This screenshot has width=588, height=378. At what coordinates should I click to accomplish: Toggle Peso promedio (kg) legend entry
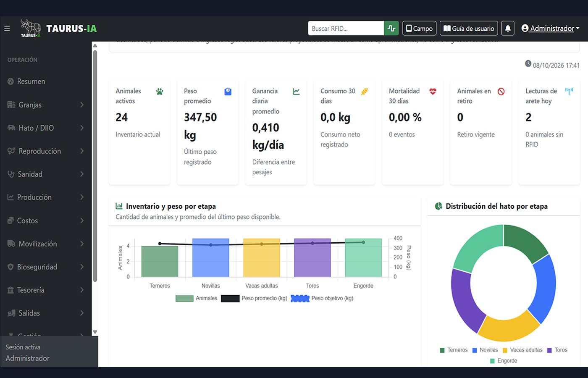[x=254, y=298]
